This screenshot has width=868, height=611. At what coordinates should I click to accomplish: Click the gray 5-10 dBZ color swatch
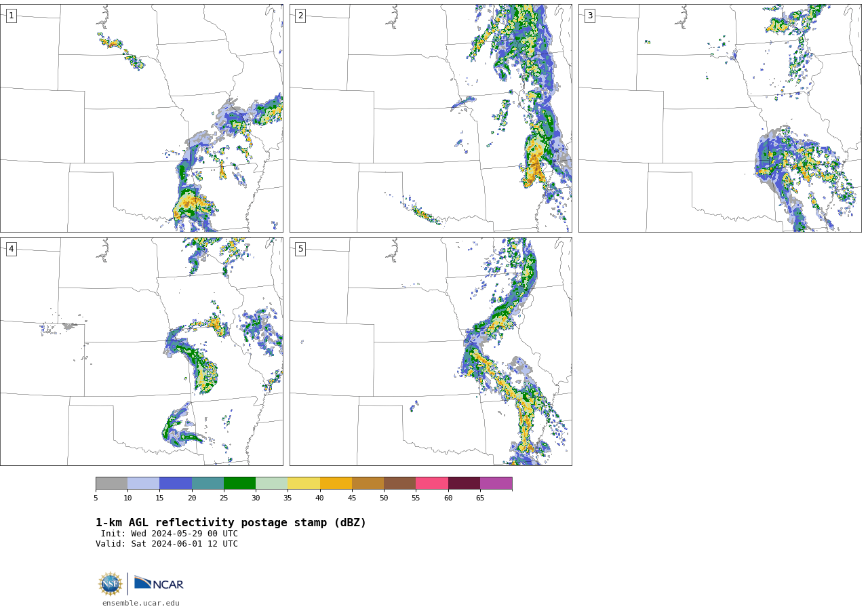pos(111,483)
